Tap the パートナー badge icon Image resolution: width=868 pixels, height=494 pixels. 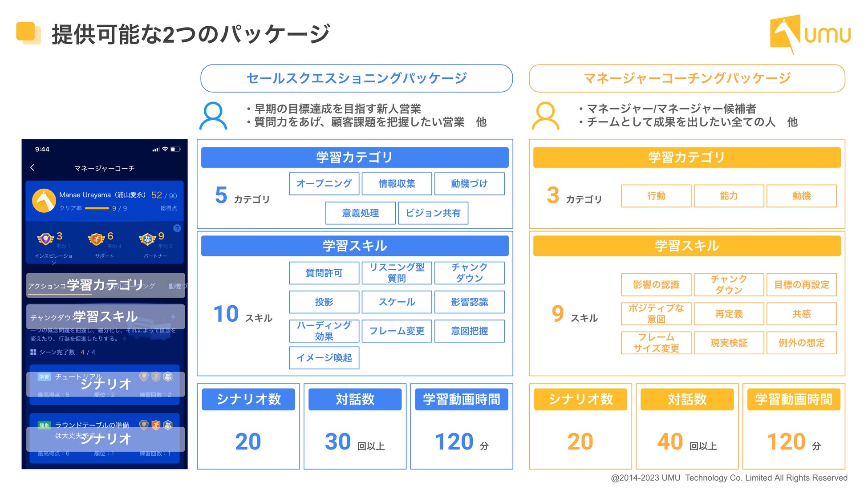[x=147, y=239]
